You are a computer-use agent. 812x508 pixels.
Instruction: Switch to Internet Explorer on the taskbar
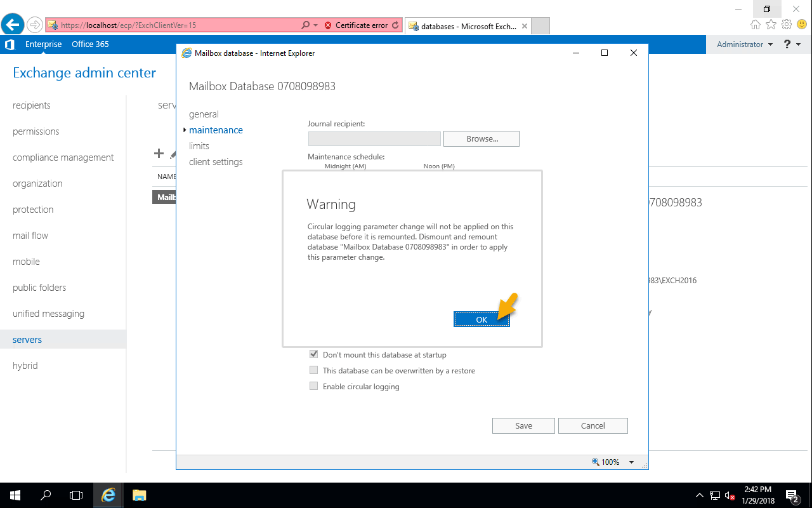(x=108, y=495)
